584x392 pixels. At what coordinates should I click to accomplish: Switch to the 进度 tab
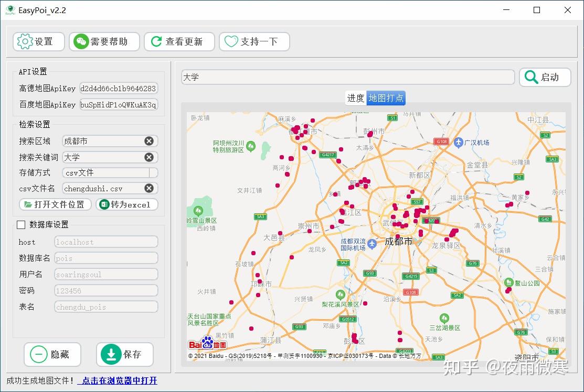[x=356, y=98]
